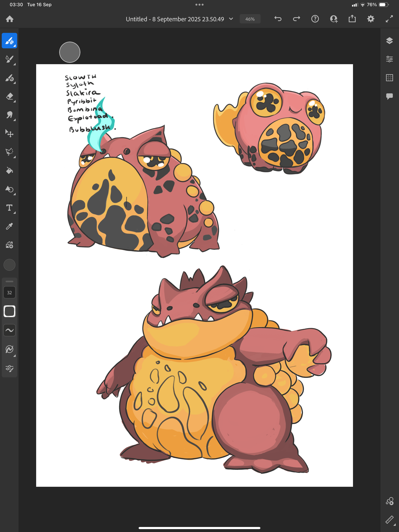Toggle the precision grid panel icon
Viewport: 399px width, 532px height.
[x=389, y=78]
